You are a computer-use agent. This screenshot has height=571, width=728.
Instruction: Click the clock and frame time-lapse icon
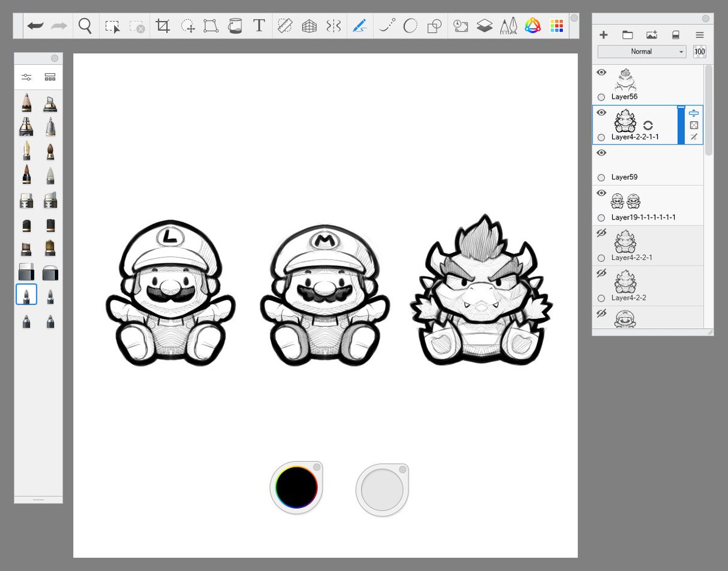pyautogui.click(x=460, y=26)
